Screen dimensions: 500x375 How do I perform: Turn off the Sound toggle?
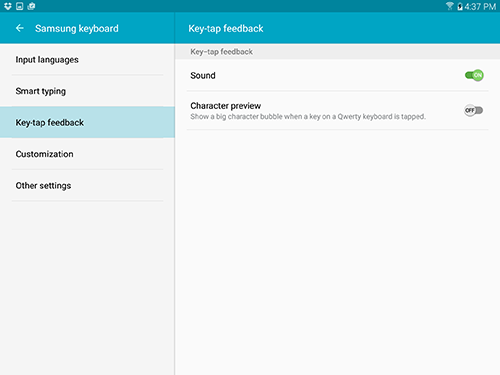tap(474, 75)
